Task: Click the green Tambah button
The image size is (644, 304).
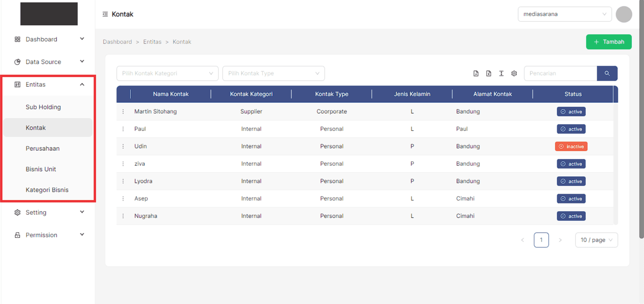Action: point(609,42)
